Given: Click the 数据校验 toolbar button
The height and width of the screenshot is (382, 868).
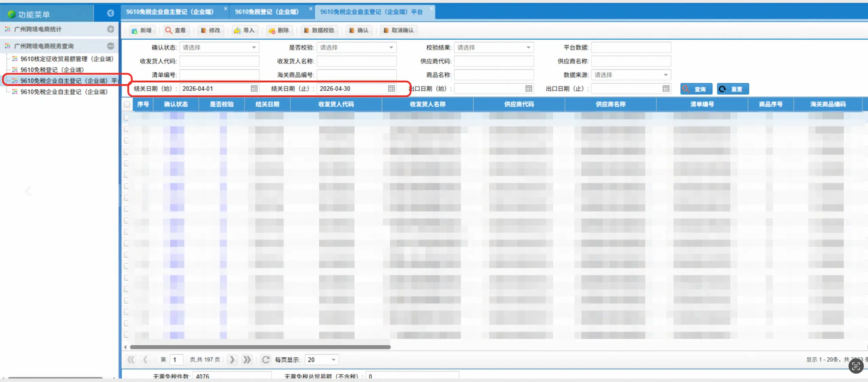Looking at the screenshot, I should point(319,30).
